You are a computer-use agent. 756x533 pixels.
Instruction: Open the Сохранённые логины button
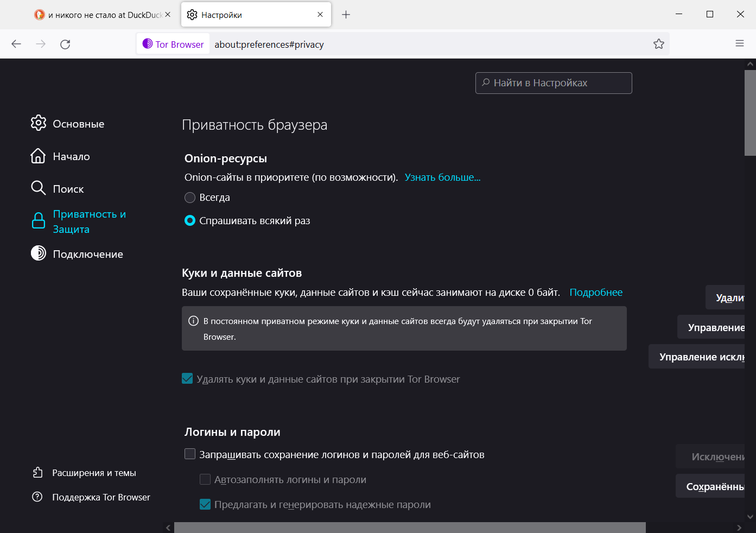(710, 486)
